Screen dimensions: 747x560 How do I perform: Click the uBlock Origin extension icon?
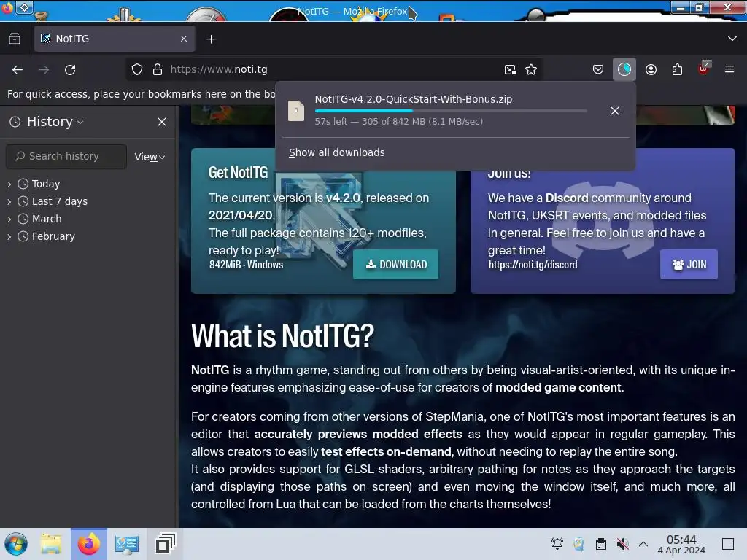click(x=703, y=69)
